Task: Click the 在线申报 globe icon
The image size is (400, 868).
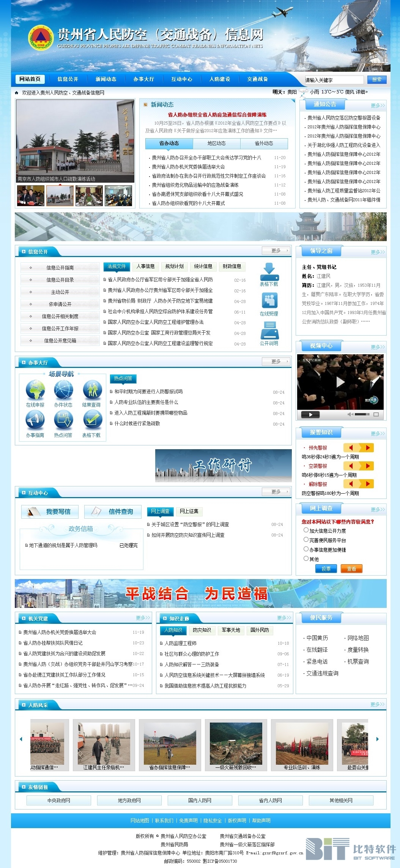Action: click(35, 390)
